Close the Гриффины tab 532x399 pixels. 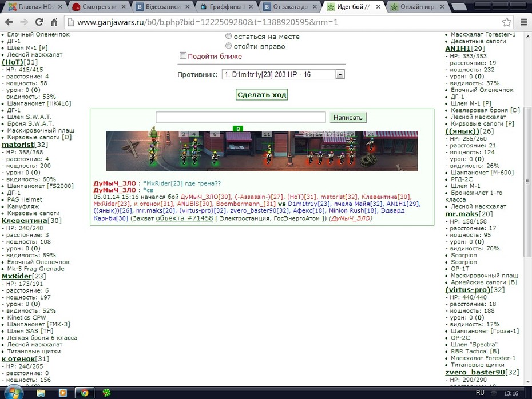click(251, 7)
